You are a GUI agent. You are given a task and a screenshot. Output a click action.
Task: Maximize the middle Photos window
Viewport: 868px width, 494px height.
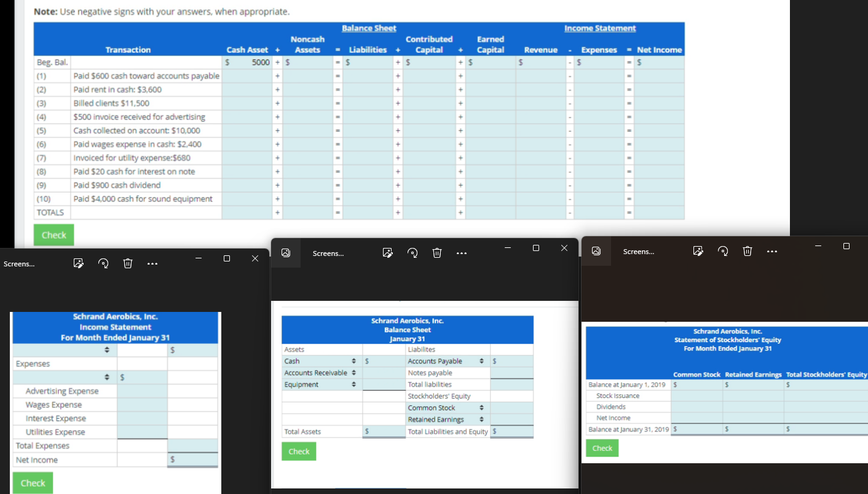point(536,248)
